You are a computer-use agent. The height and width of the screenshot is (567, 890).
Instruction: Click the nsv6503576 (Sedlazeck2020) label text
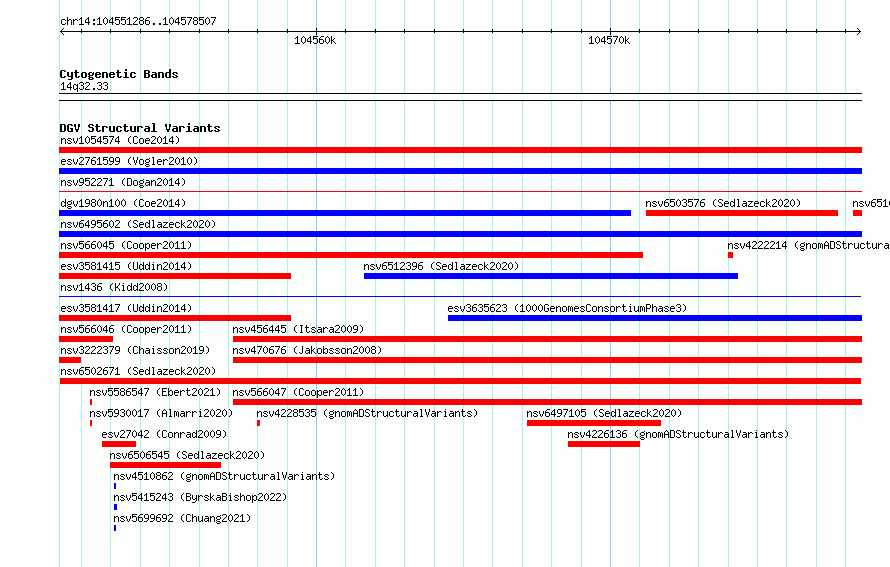click(x=723, y=203)
